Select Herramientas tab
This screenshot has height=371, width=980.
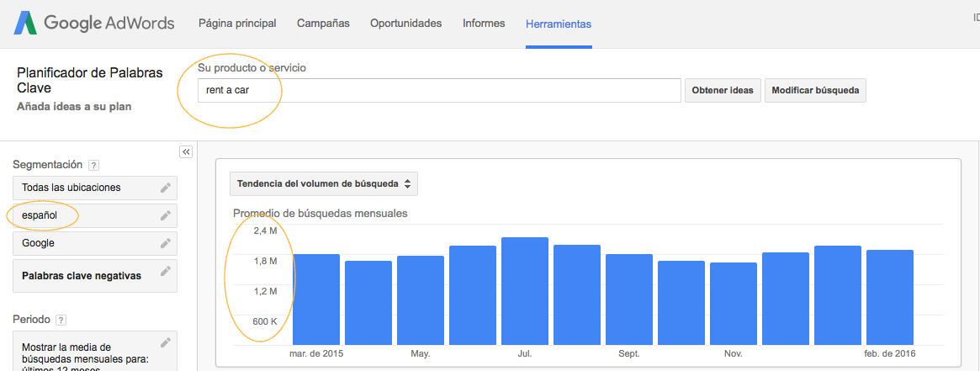click(559, 24)
